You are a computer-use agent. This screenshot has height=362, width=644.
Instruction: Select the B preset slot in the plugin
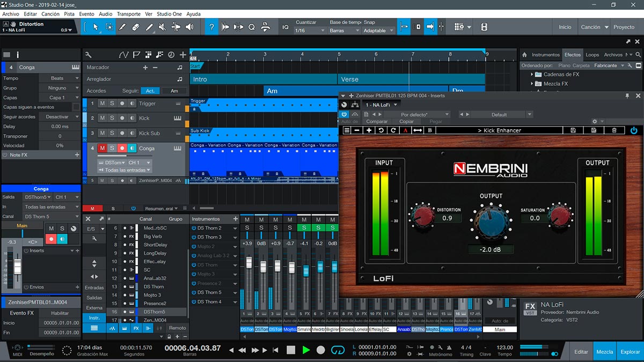pyautogui.click(x=430, y=130)
